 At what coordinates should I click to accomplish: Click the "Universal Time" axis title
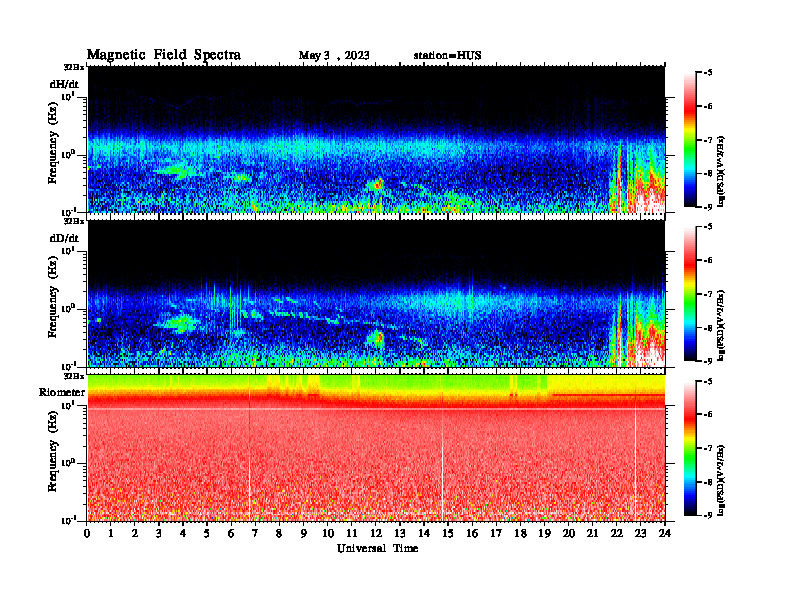click(x=377, y=548)
